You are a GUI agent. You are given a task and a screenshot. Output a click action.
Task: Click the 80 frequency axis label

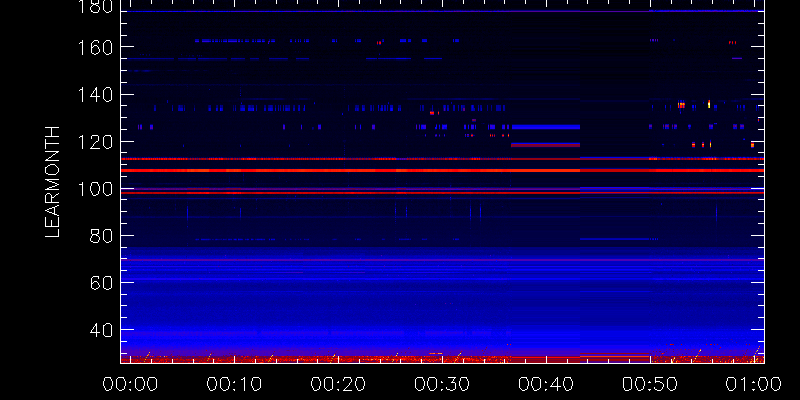(101, 236)
